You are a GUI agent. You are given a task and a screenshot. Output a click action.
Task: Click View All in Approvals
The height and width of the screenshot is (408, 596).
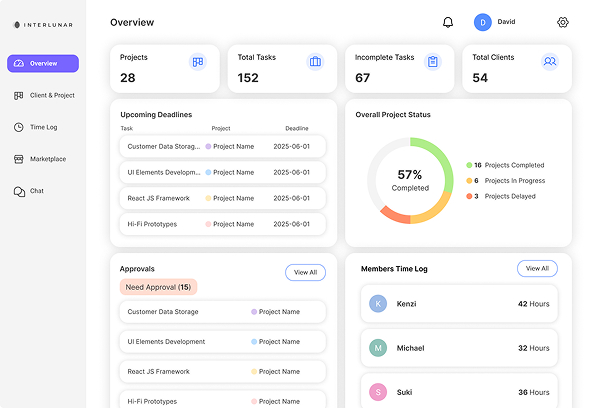tap(305, 272)
